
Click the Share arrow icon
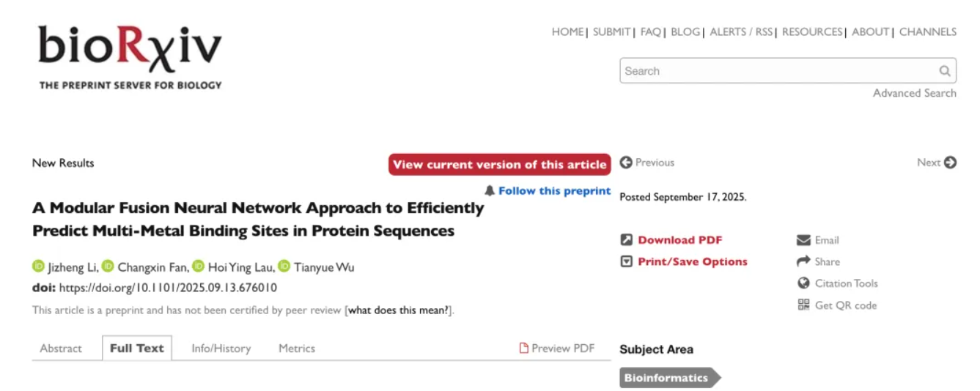pos(803,261)
